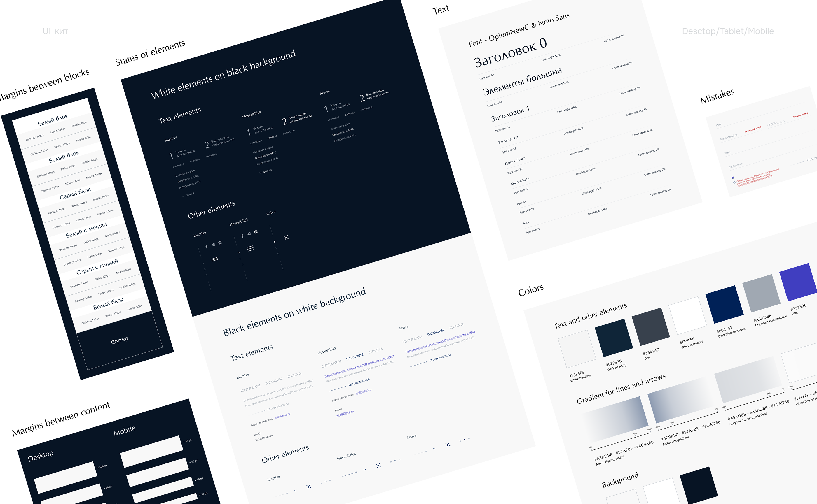Expand the "дальше" chevron in Hover/Click column
Screen dimensions: 817x504
pyautogui.click(x=261, y=173)
